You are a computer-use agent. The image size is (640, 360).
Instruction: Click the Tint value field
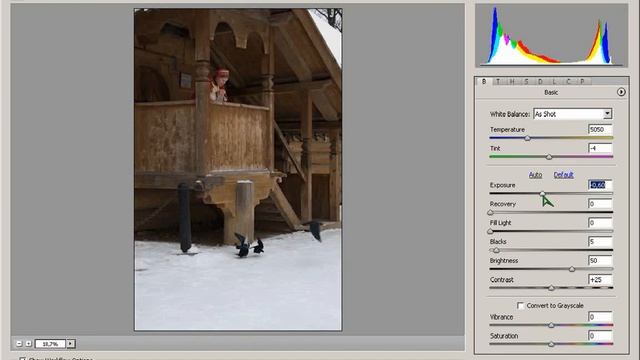(600, 148)
